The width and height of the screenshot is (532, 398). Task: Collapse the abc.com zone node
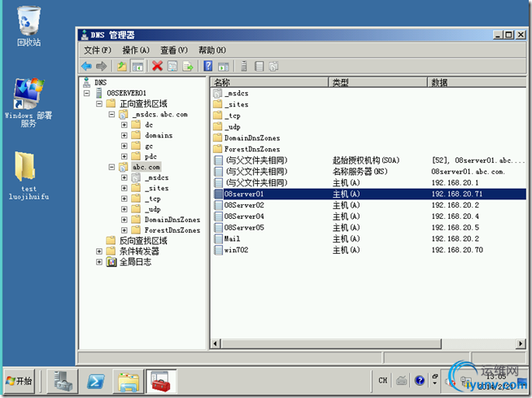click(x=111, y=167)
